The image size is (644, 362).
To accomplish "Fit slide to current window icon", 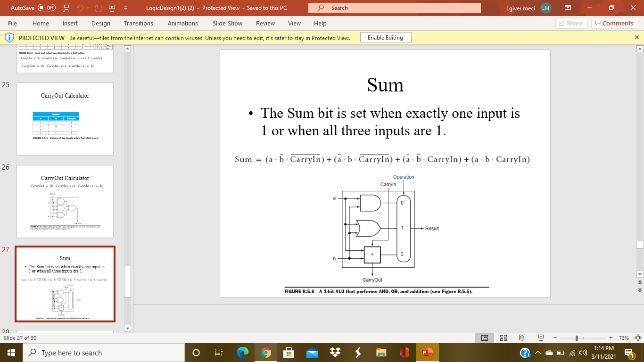I will [x=638, y=338].
